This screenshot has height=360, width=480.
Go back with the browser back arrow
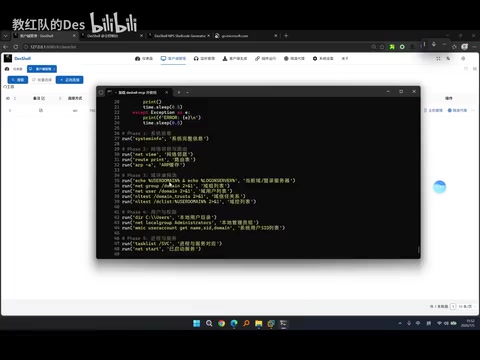coord(6,47)
